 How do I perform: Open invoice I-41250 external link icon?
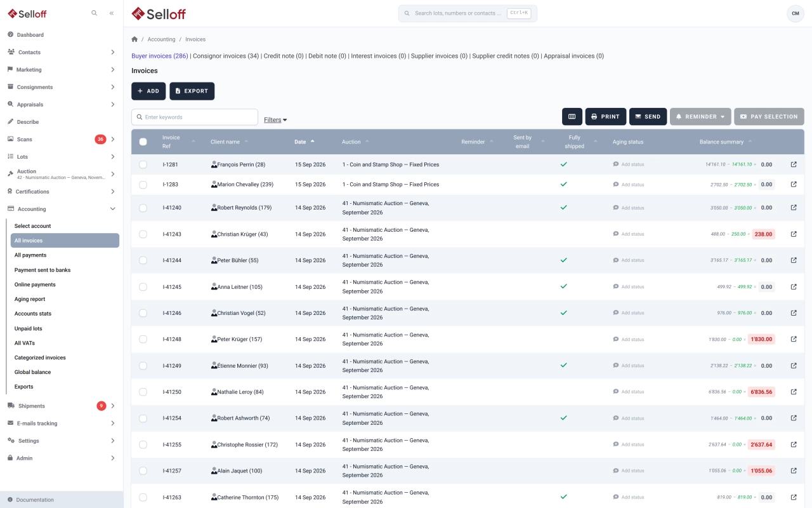pos(794,392)
